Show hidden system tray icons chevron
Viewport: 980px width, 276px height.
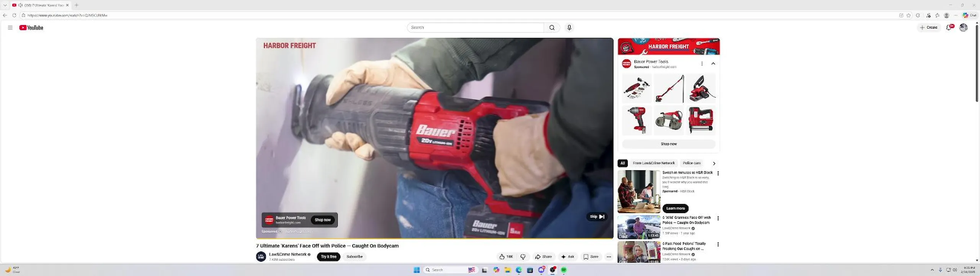pos(932,270)
